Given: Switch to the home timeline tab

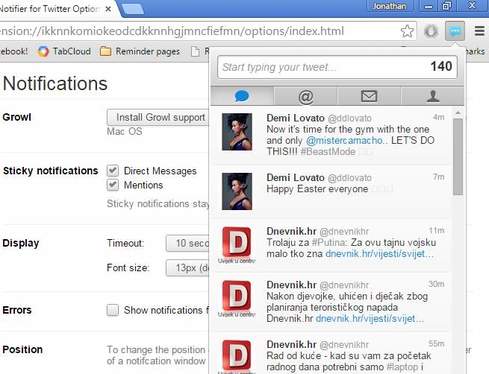Looking at the screenshot, I should 242,96.
